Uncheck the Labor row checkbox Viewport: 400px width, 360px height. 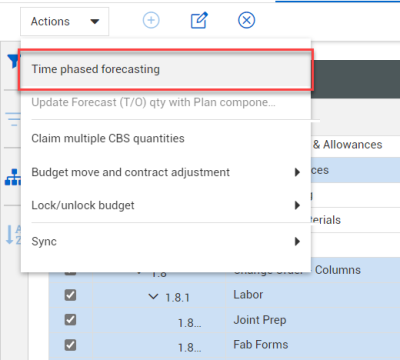[x=70, y=295]
